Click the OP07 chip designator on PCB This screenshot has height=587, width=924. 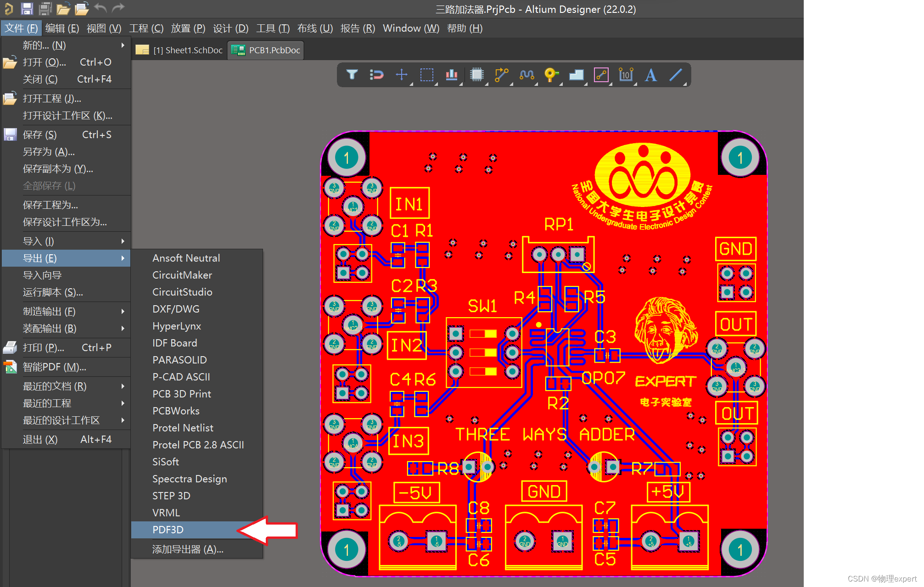coord(603,378)
